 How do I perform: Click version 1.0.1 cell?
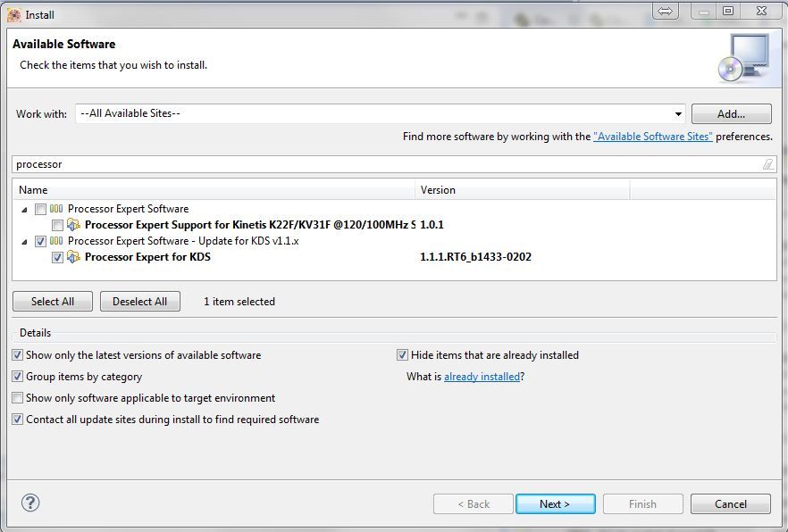pyautogui.click(x=432, y=225)
